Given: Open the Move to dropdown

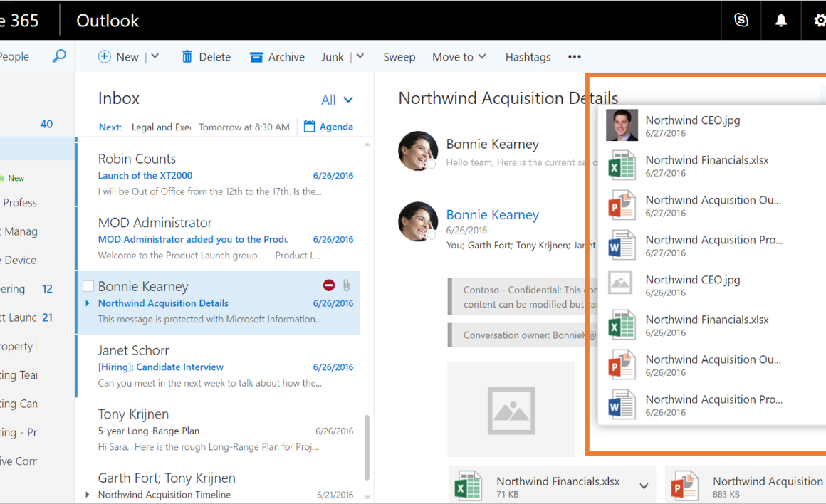Looking at the screenshot, I should click(x=459, y=56).
